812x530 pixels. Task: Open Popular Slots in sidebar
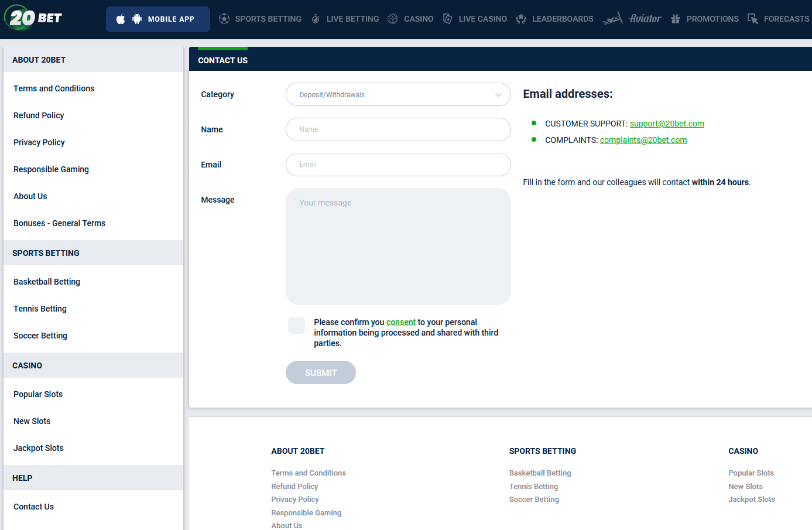coord(38,394)
